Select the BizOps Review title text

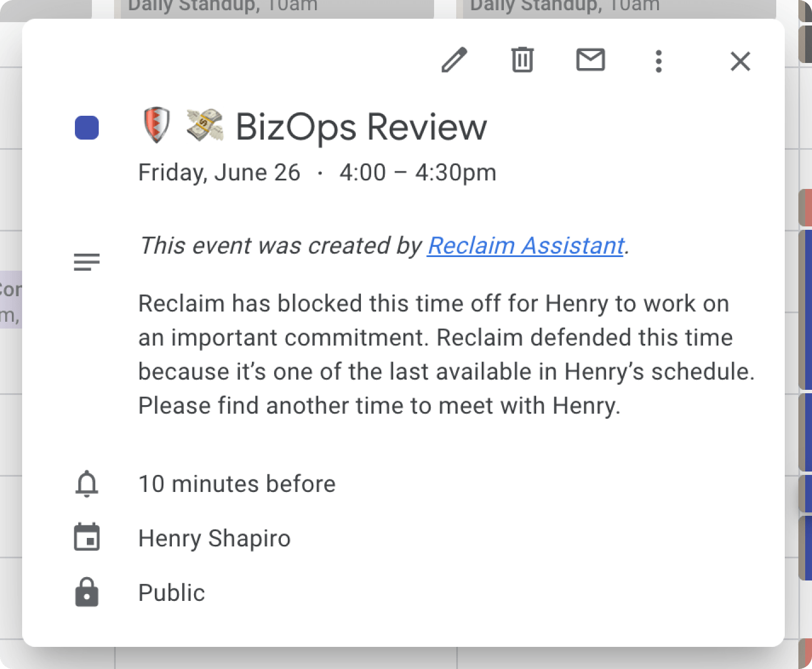tap(361, 127)
